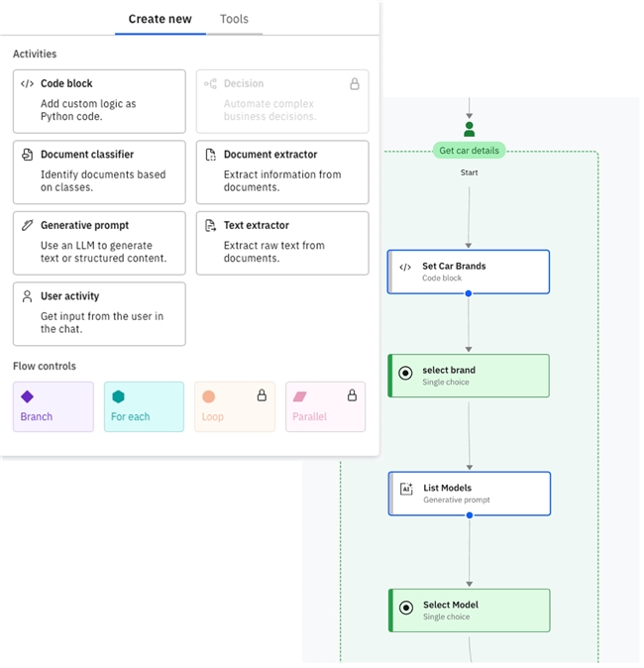
Task: Click the Get car details label
Action: [x=469, y=151]
